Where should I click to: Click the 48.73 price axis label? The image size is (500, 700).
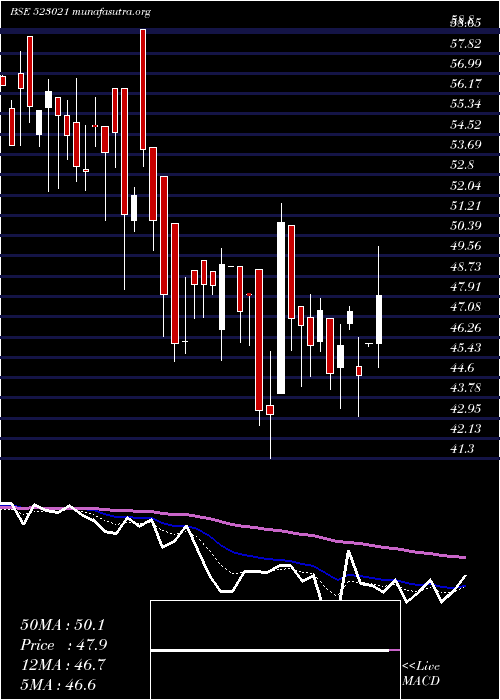point(466,266)
